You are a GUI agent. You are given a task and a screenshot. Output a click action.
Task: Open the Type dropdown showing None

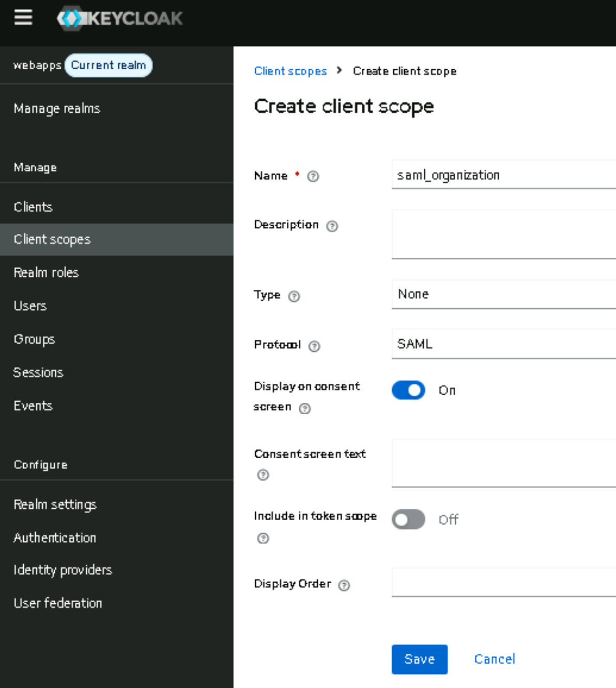[503, 294]
